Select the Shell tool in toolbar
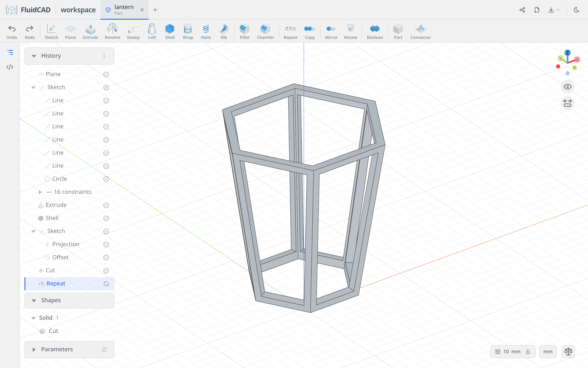 [x=170, y=32]
